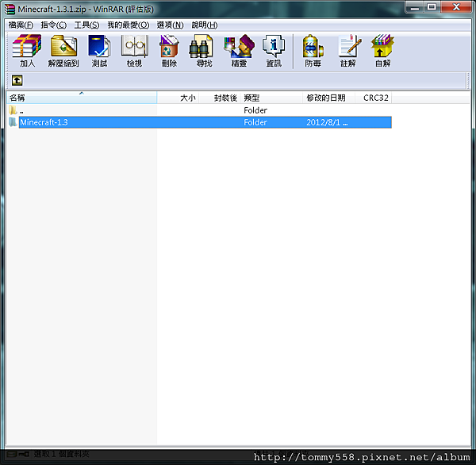Run the 防毒 (Virus scan) icon
Screen dimensions: 476x465
(x=313, y=51)
